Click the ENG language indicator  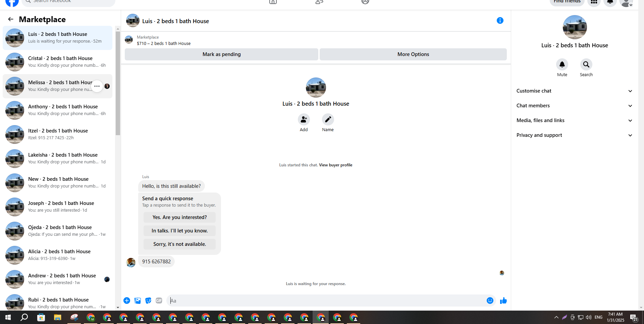click(598, 317)
